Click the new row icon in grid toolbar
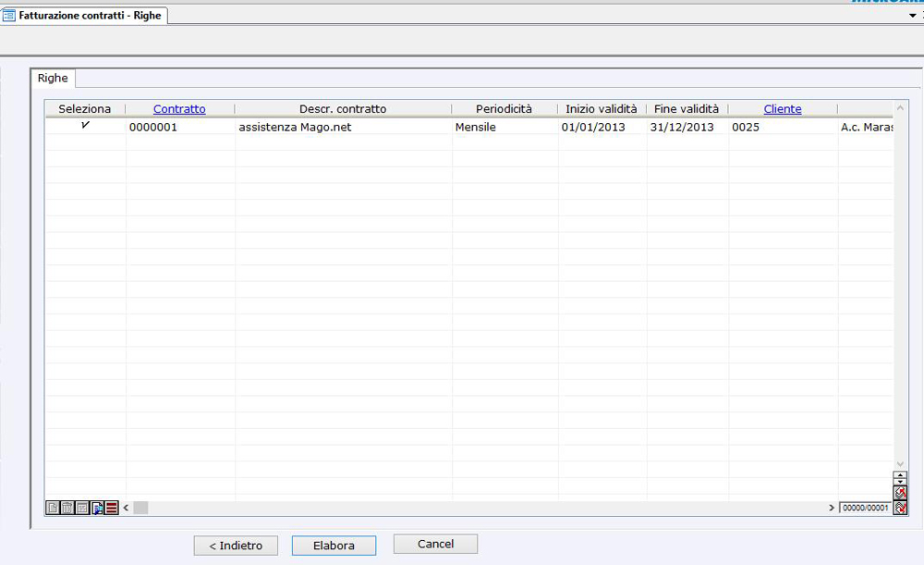924x565 pixels. (53, 508)
